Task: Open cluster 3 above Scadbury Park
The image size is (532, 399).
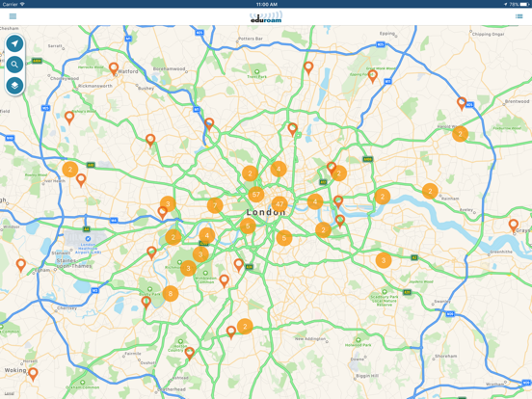Action: coord(384,260)
